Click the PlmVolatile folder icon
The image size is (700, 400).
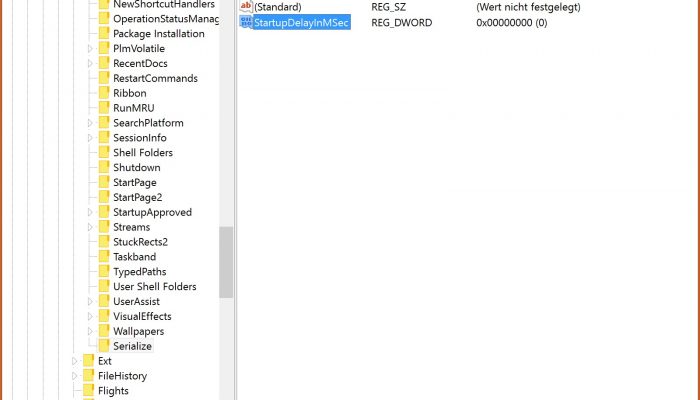(104, 48)
